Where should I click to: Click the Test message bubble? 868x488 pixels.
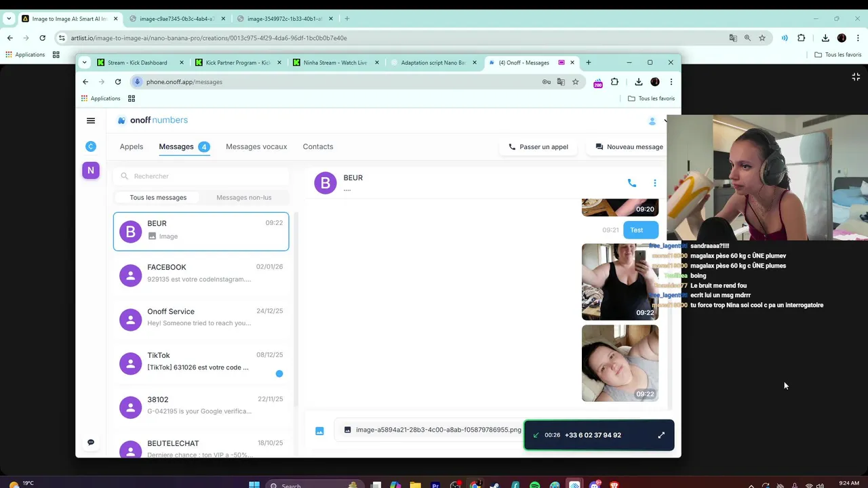(x=640, y=230)
